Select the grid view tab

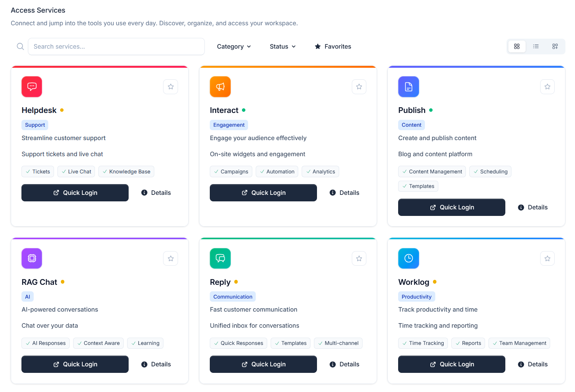click(517, 46)
